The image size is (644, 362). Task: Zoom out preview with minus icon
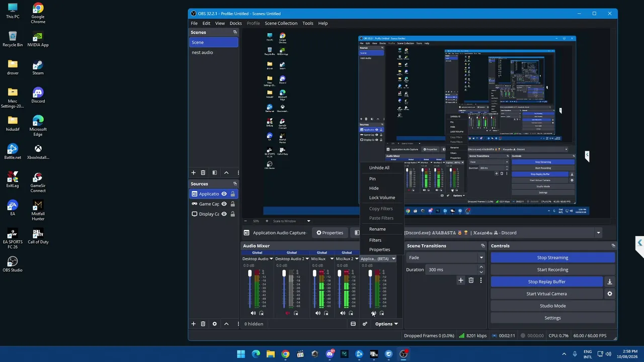coord(245,221)
